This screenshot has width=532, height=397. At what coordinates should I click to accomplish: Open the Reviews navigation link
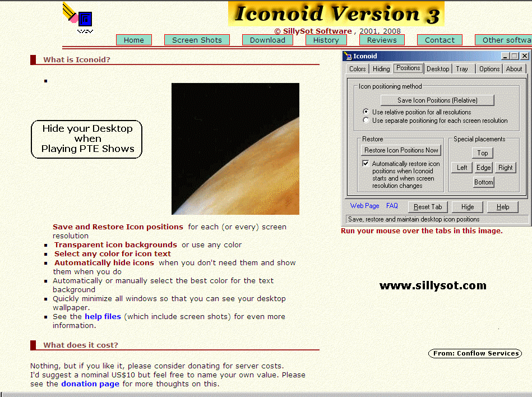pyautogui.click(x=382, y=40)
